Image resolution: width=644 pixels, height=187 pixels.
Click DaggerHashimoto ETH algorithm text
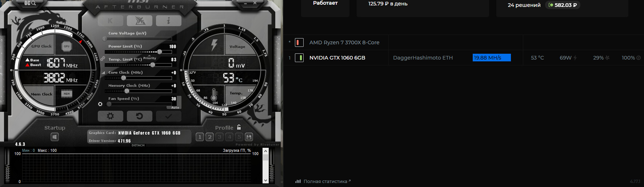[x=423, y=58]
